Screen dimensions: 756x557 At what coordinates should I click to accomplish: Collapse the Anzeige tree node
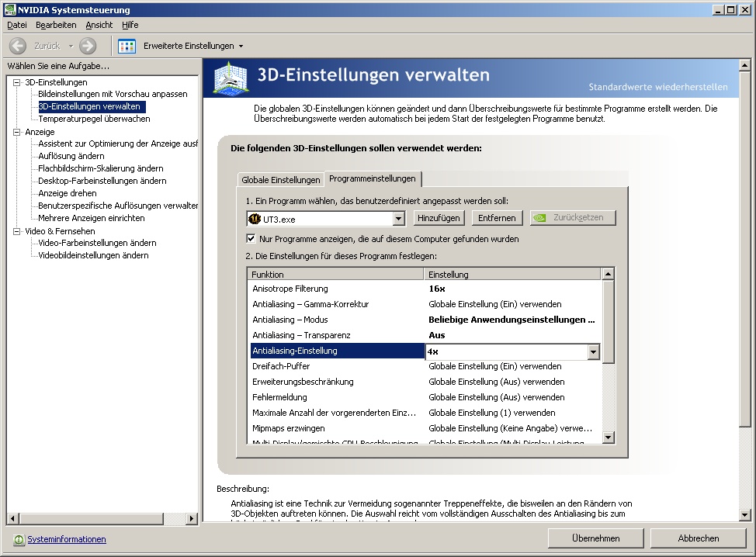(x=17, y=132)
